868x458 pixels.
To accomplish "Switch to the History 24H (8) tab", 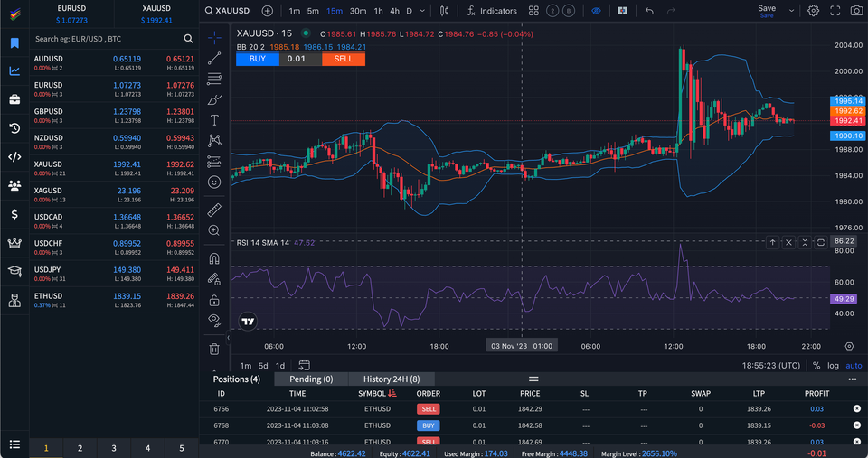I will click(392, 379).
